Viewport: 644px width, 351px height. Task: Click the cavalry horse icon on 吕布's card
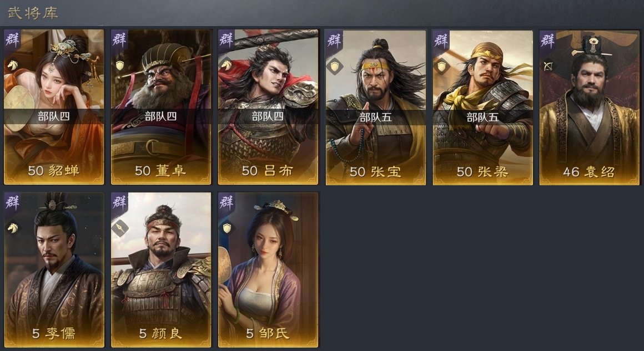pyautogui.click(x=227, y=64)
